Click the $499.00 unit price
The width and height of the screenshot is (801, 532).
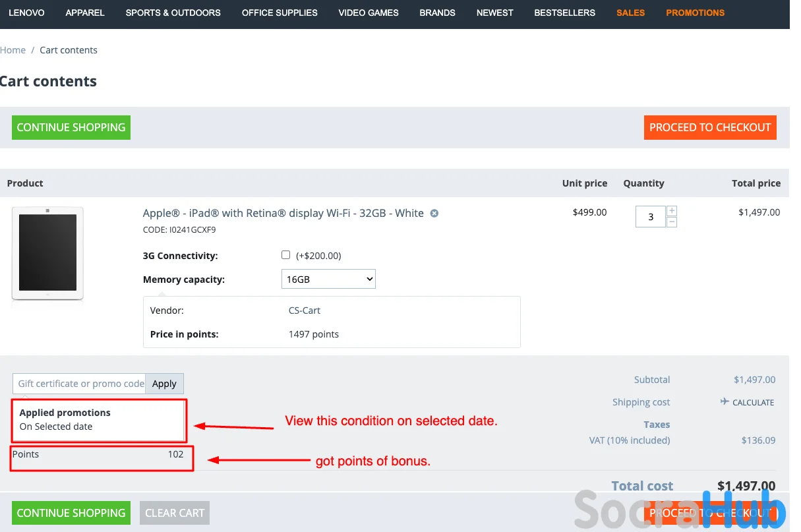(590, 212)
